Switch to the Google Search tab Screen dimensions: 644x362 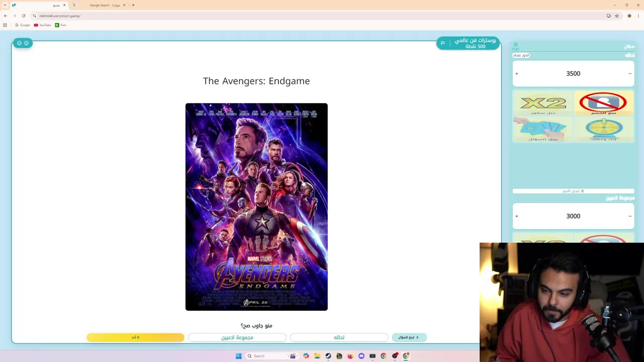coord(99,5)
